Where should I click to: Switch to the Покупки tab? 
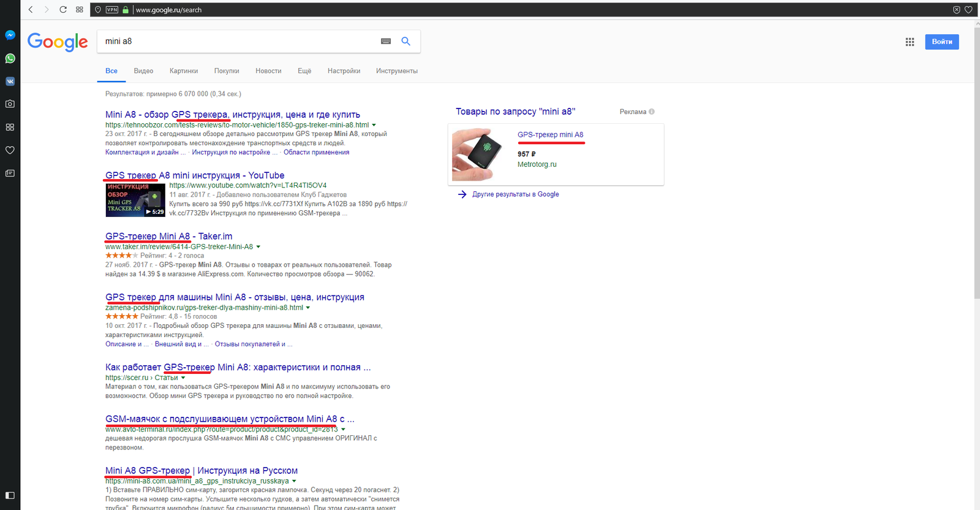coord(227,71)
